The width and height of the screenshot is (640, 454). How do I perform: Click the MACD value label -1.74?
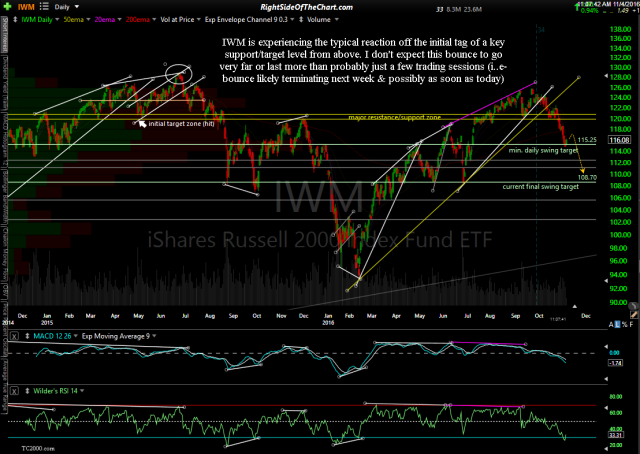click(615, 363)
